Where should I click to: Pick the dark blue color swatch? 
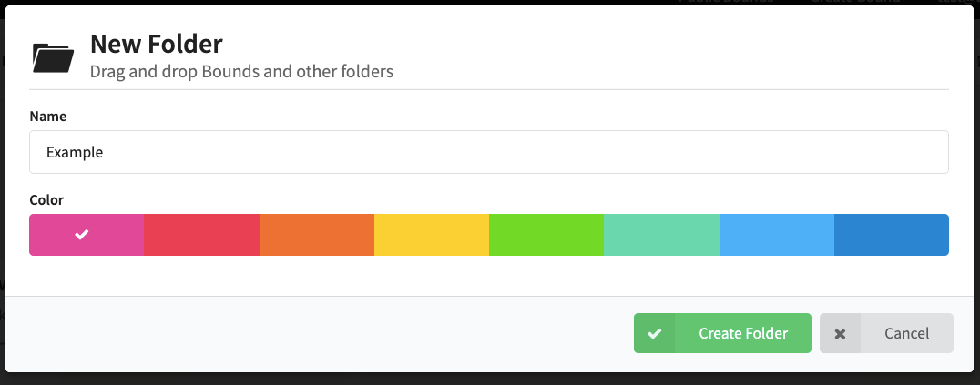(892, 235)
